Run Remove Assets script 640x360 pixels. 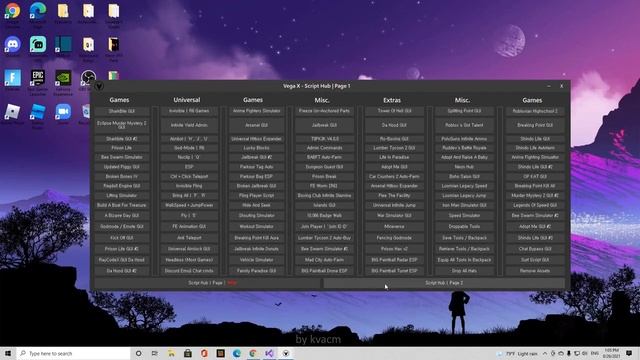[535, 271]
